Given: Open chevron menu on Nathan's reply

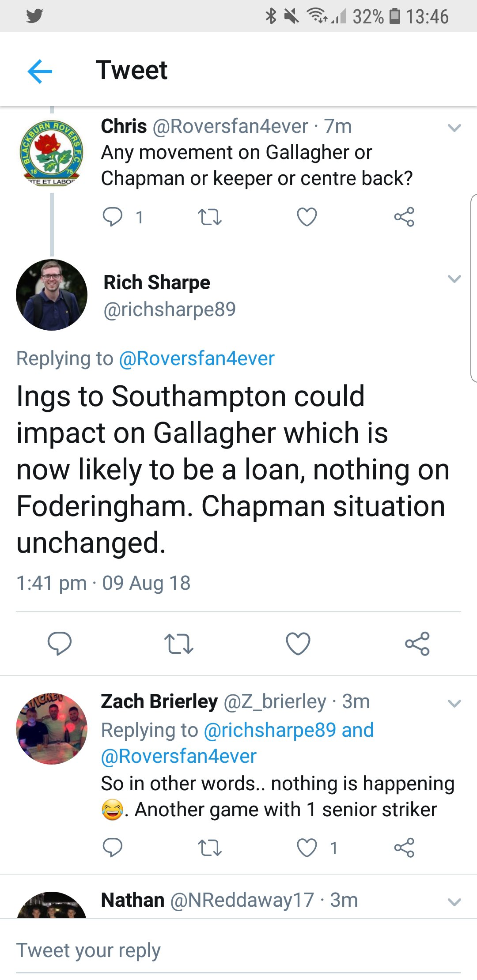Looking at the screenshot, I should coord(454,902).
